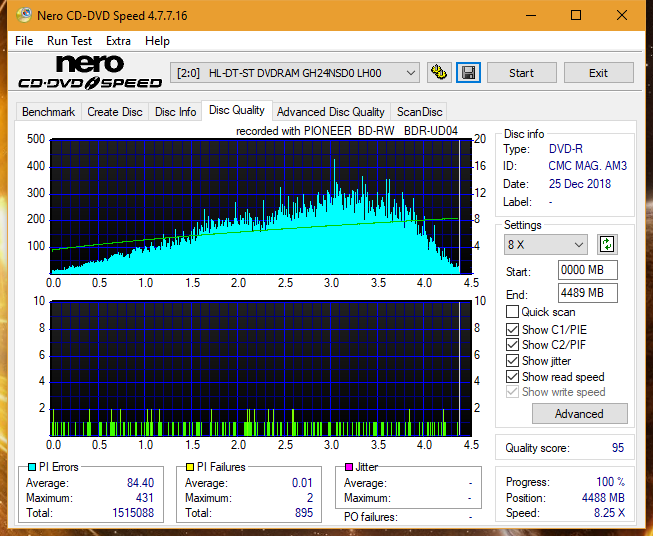
Task: Open the 8 X speed dropdown
Action: (x=546, y=244)
